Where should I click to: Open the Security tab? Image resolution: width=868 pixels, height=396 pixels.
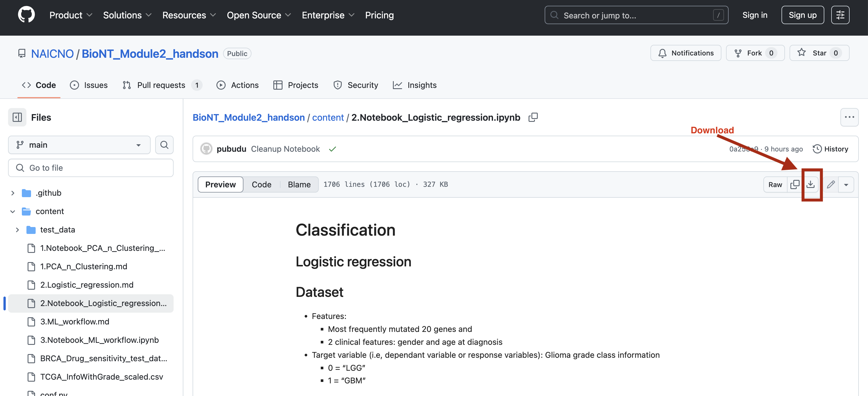[x=356, y=85]
